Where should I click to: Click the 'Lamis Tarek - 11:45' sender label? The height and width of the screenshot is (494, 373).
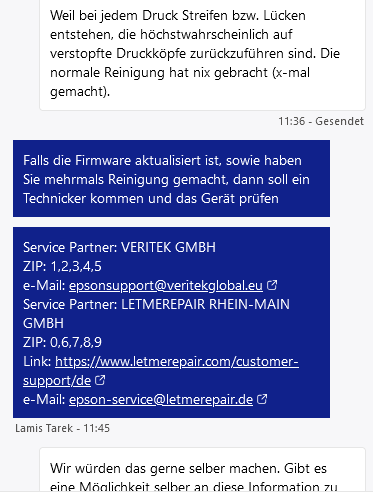(62, 428)
